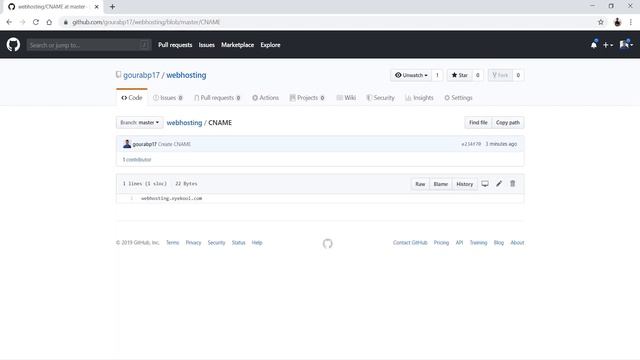Open the plus create-new dropdown

click(x=608, y=45)
